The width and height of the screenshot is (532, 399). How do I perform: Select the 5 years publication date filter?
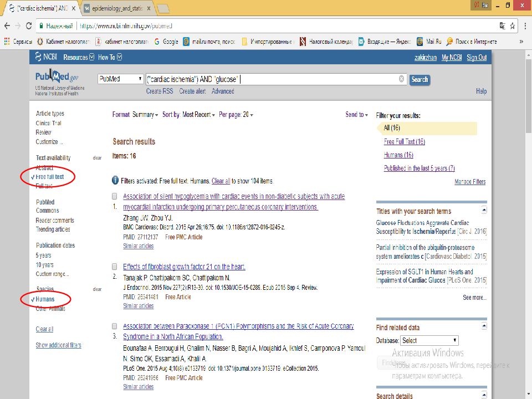tap(43, 255)
